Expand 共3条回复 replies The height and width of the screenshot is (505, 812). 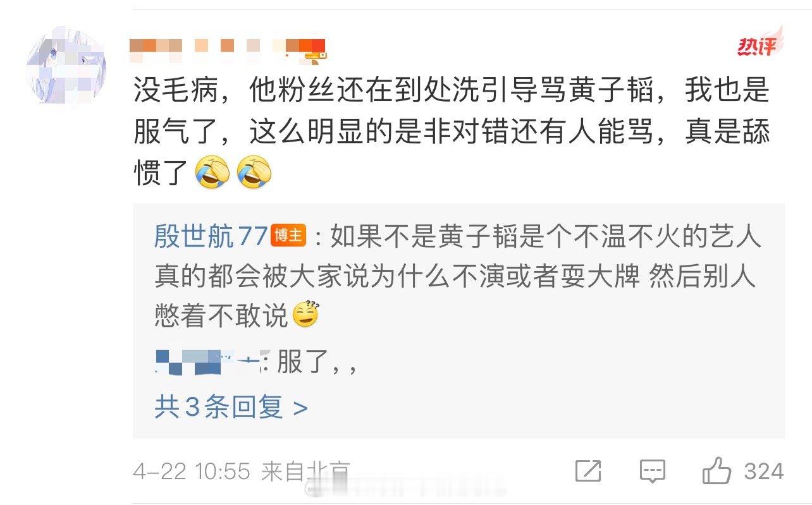(231, 407)
